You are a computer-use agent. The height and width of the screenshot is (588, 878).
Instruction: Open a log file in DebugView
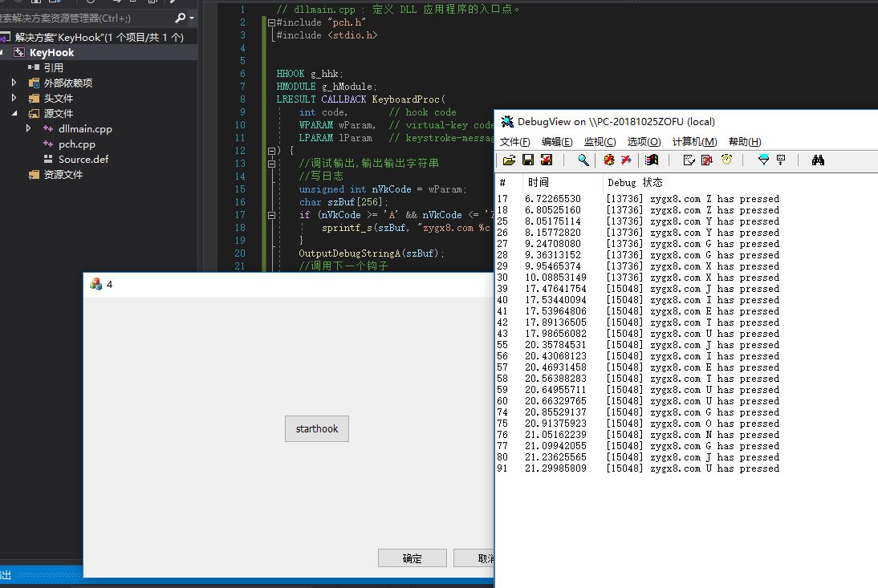(509, 160)
